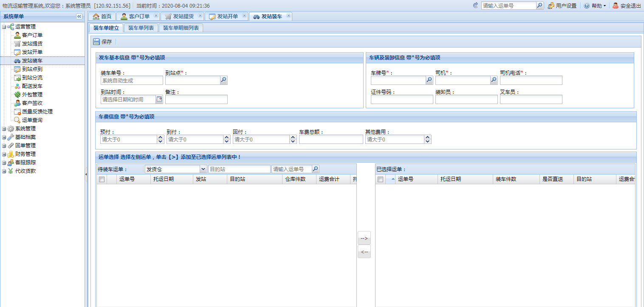The image size is (644, 307).
Task: Open the 装车单列表 sub-tab
Action: pyautogui.click(x=141, y=28)
